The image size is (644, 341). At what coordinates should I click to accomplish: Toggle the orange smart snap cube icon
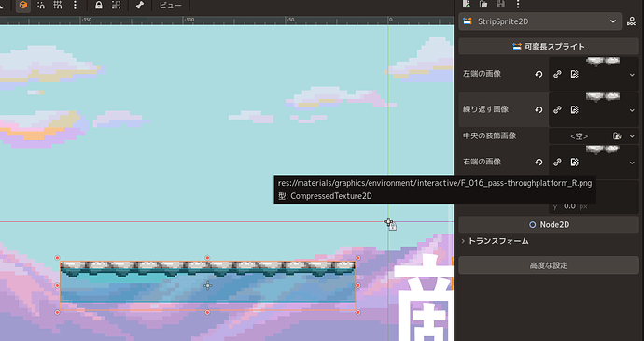click(x=23, y=6)
